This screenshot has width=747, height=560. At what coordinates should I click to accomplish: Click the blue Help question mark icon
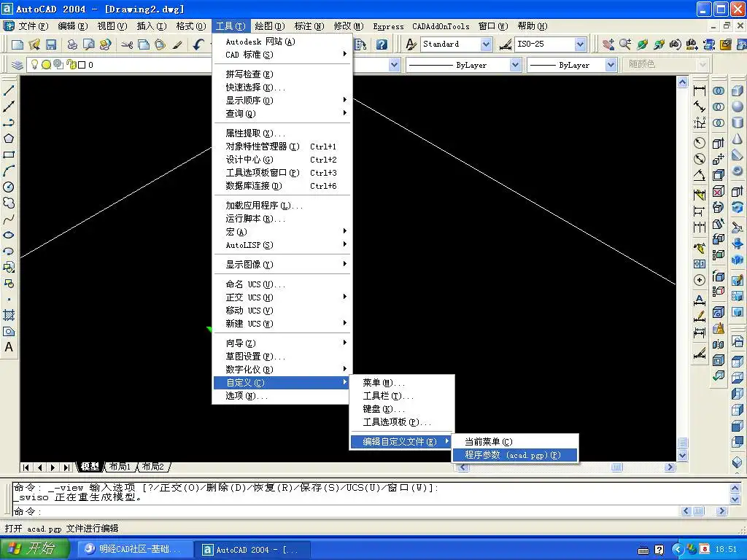pos(382,44)
